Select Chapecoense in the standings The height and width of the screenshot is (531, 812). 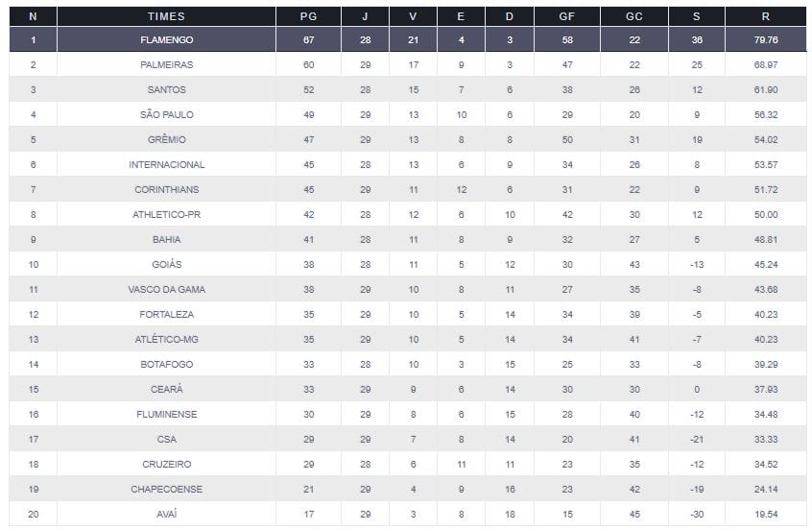(x=166, y=489)
